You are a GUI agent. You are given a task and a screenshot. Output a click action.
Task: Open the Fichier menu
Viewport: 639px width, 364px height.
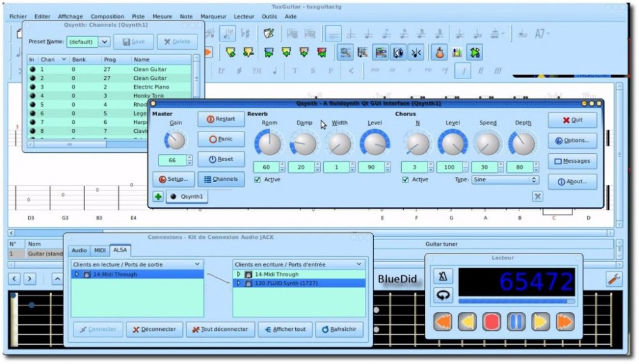18,17
